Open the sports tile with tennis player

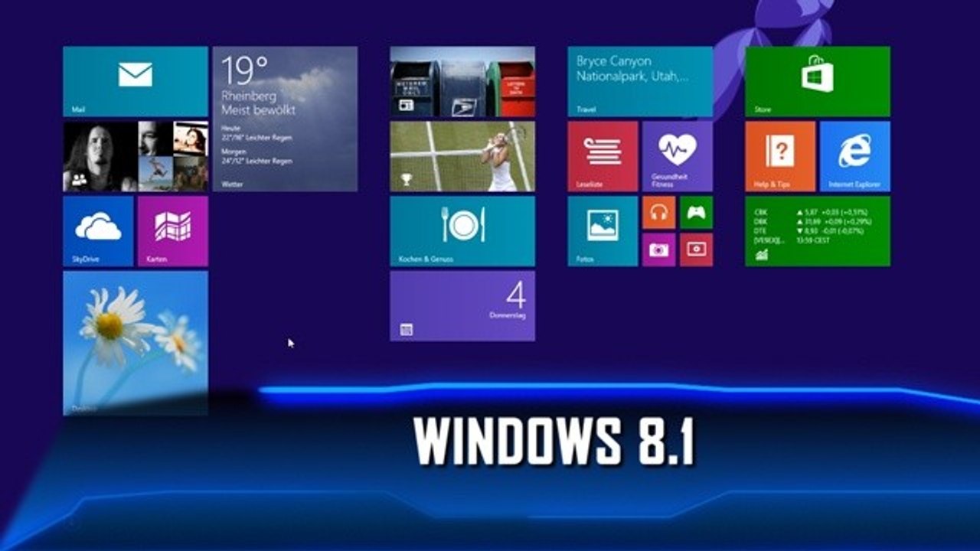tap(462, 156)
